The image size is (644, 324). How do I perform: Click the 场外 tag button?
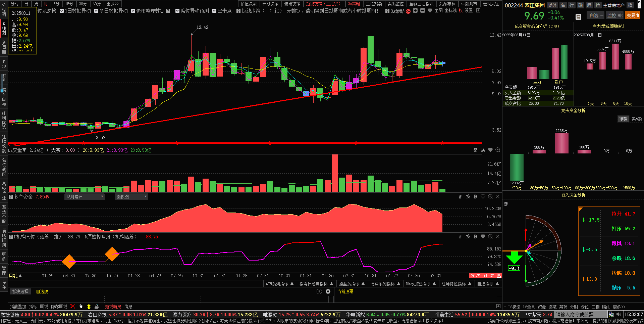(552, 5)
